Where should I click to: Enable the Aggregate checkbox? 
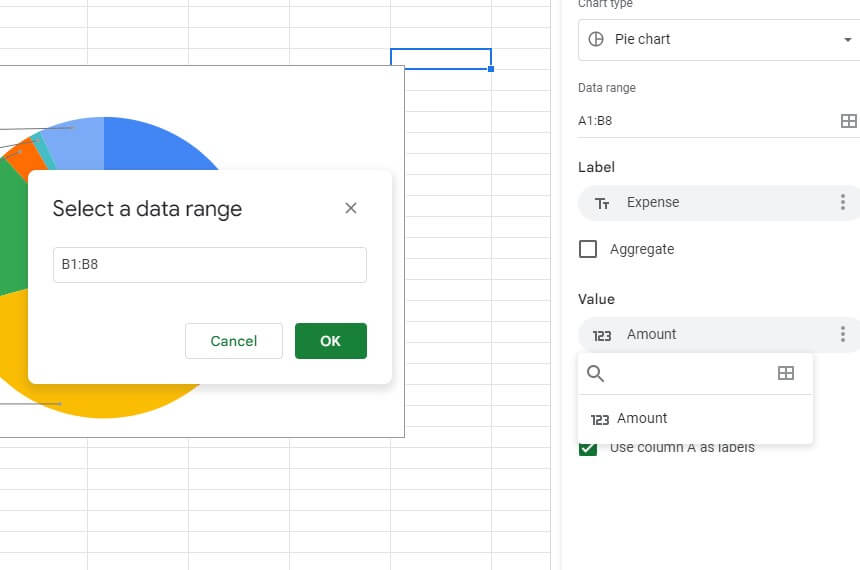click(587, 249)
